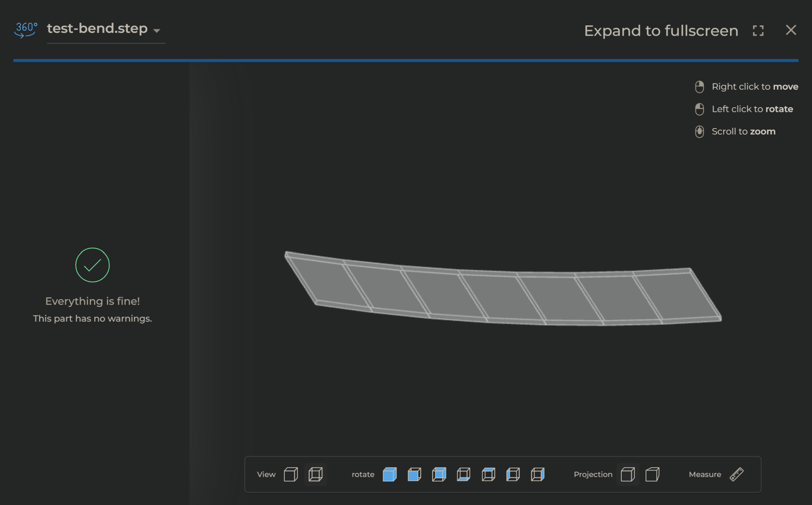
Task: Click the "Left click to rotate" hint
Action: [x=752, y=109]
